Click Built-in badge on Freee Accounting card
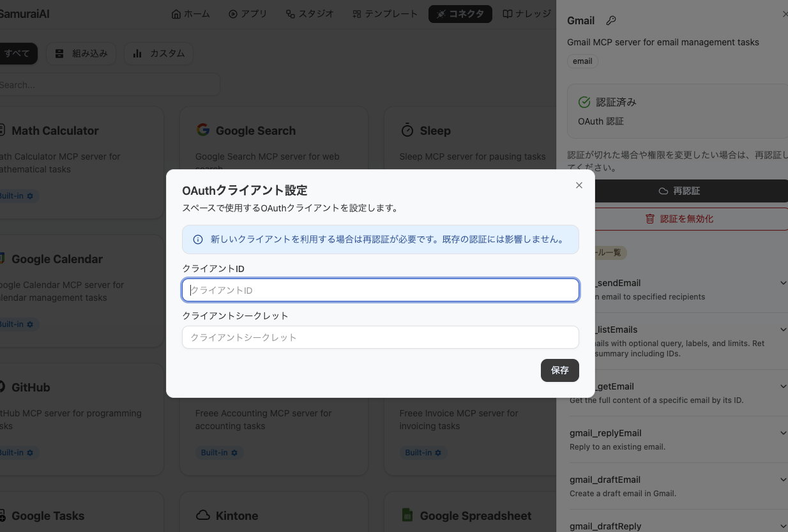 point(219,453)
